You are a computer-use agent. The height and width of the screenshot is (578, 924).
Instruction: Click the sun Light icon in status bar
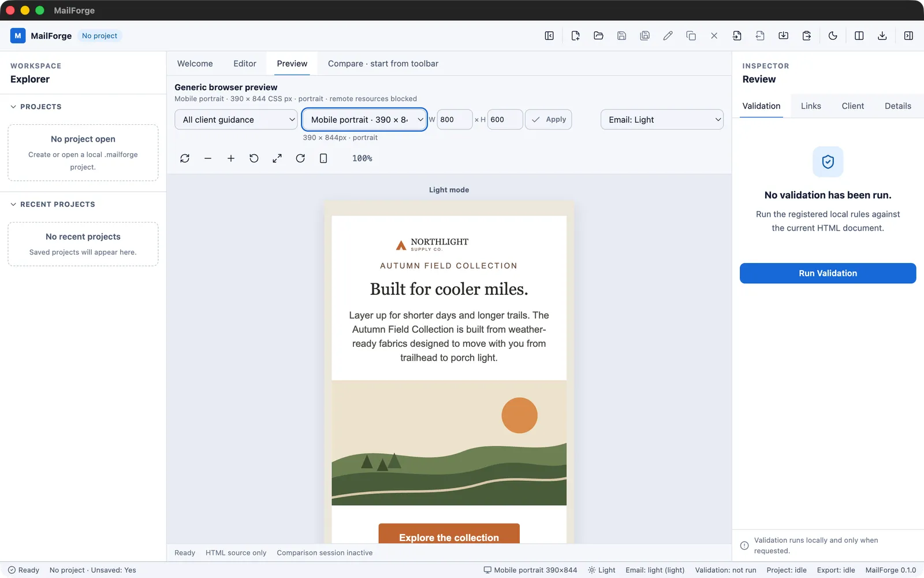click(x=591, y=570)
